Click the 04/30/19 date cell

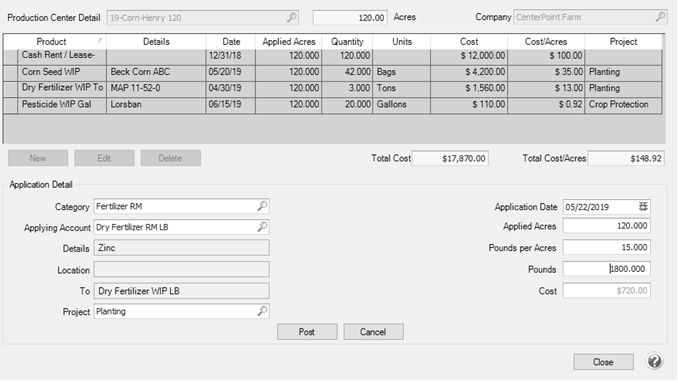click(x=231, y=89)
